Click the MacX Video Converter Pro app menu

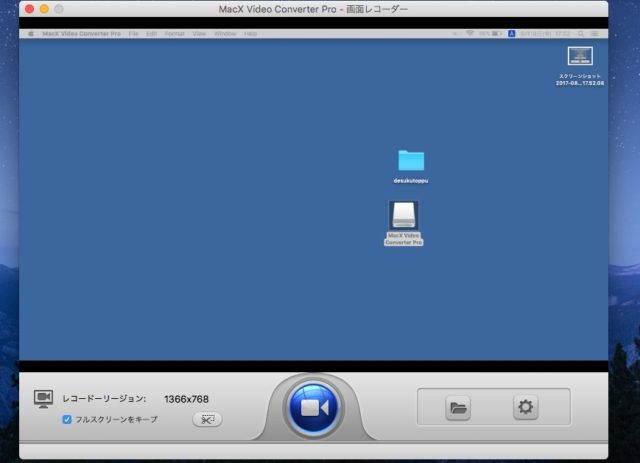(x=82, y=33)
